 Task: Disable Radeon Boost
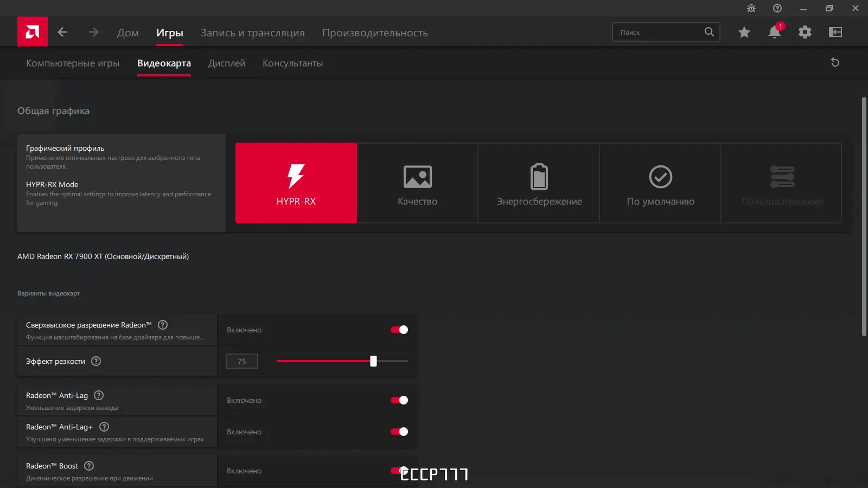[399, 471]
